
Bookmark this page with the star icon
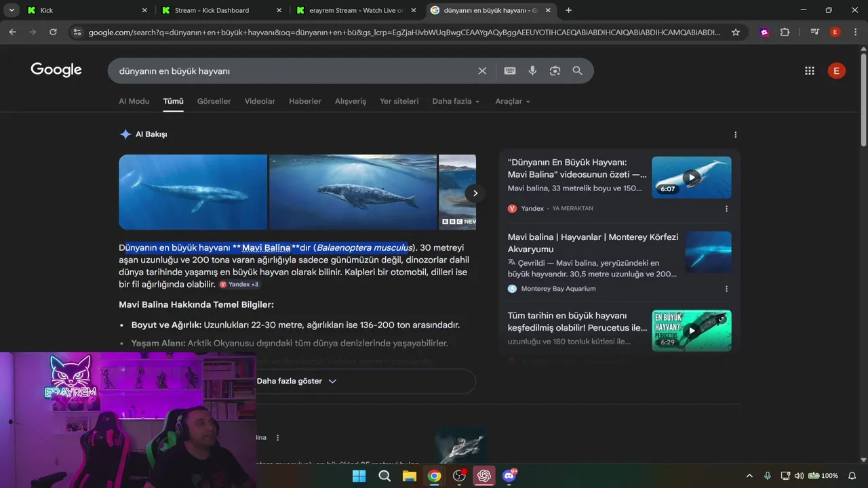tap(736, 32)
